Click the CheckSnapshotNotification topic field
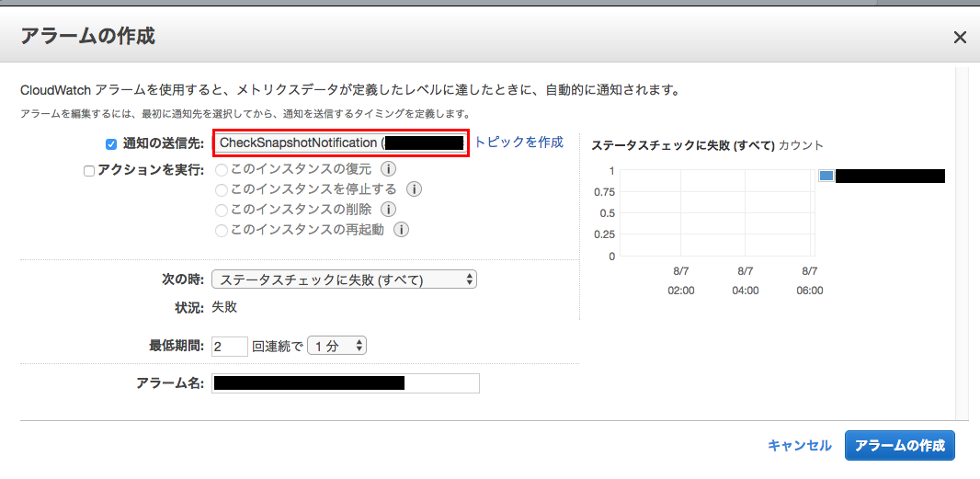 [341, 143]
